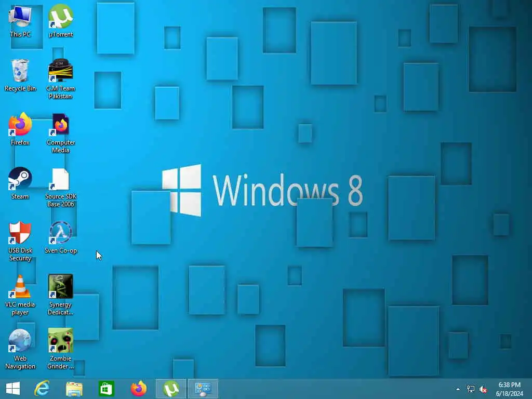Launch Internet Explorer from the taskbar
This screenshot has width=532, height=399.
coord(42,389)
